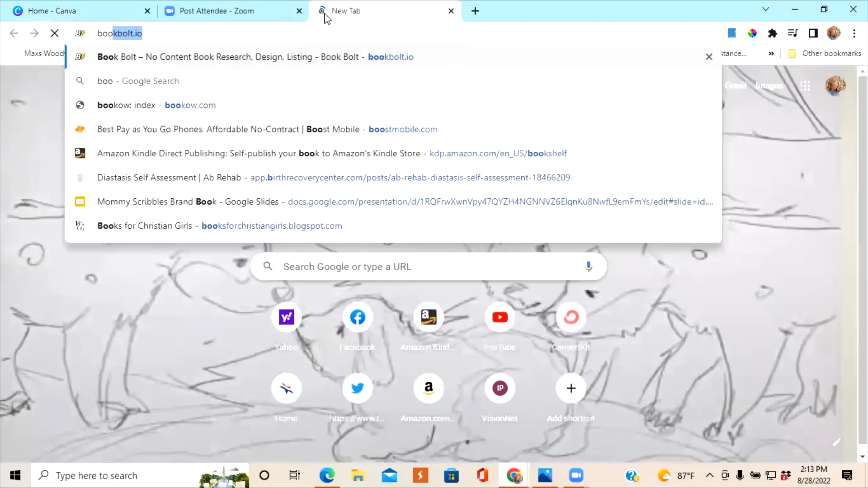
Task: Open the Extensions puzzle piece menu
Action: tap(773, 33)
